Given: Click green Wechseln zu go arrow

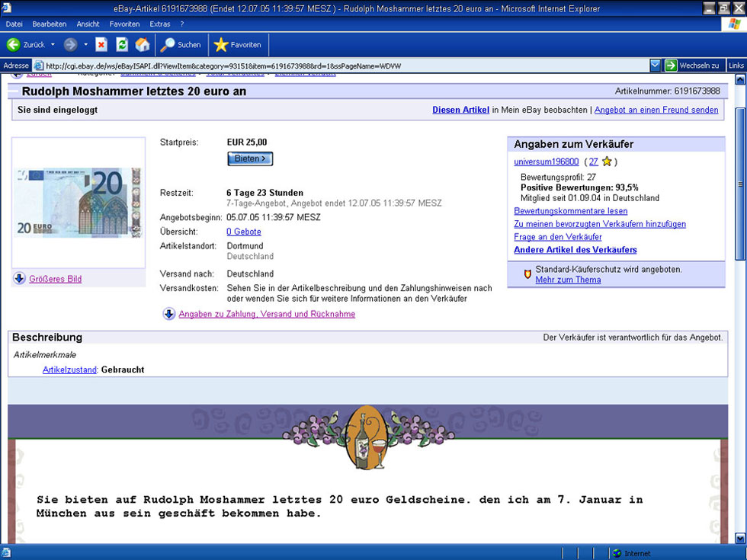Looking at the screenshot, I should pos(671,66).
